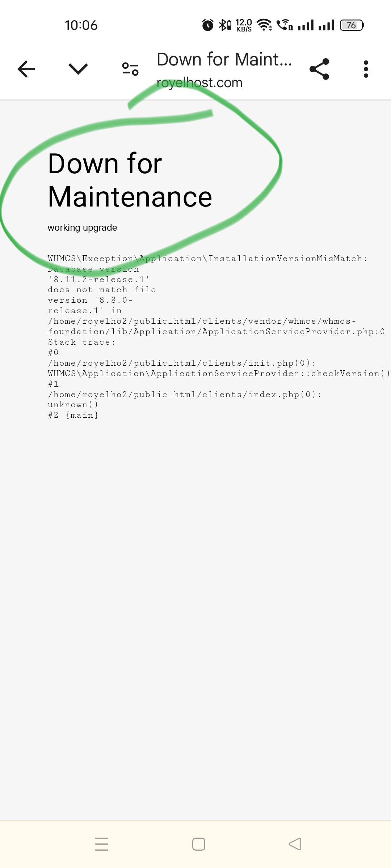Tap the royelhost.com address text
This screenshot has width=391, height=868.
pos(199,83)
